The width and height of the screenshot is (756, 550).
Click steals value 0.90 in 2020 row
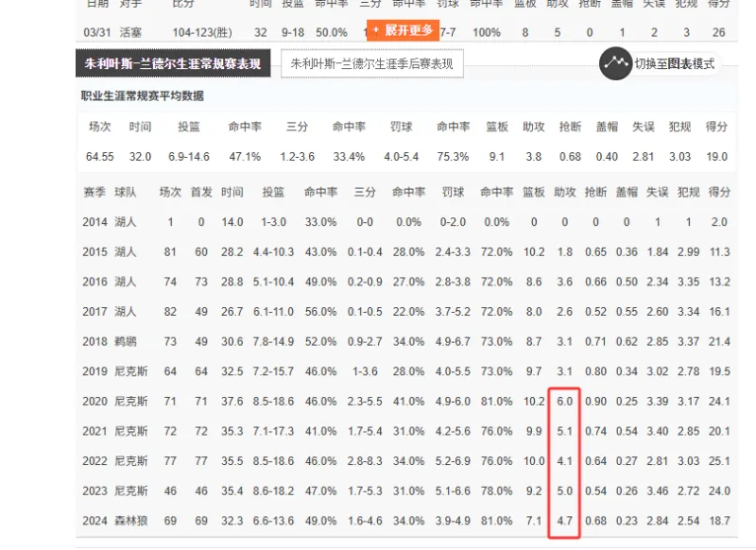(x=596, y=402)
